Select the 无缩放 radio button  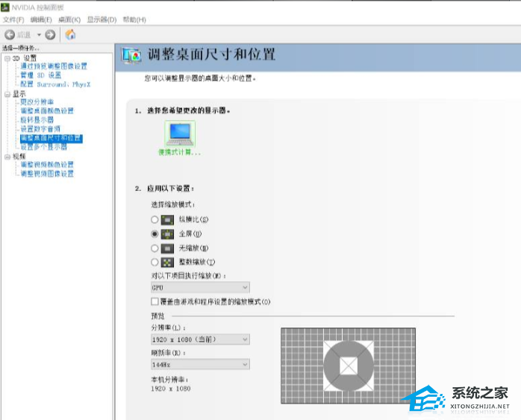pyautogui.click(x=155, y=248)
